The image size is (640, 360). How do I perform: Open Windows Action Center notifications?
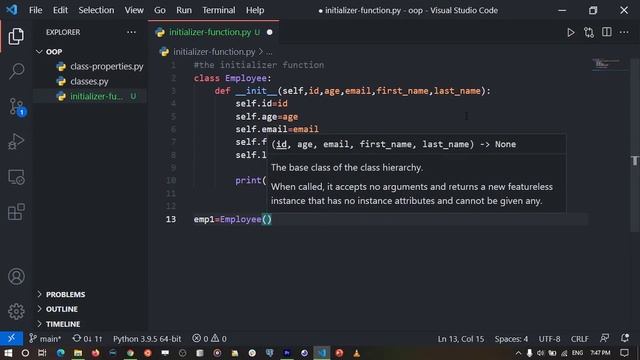624,353
